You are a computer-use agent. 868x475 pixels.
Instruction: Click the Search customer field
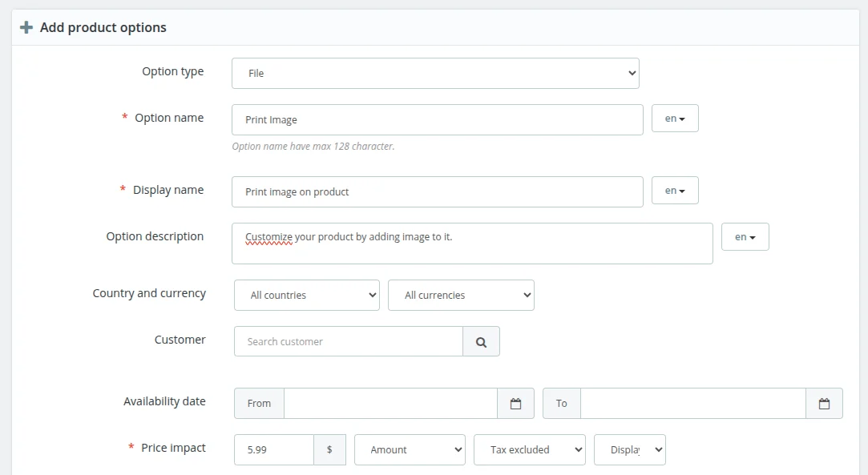(348, 341)
